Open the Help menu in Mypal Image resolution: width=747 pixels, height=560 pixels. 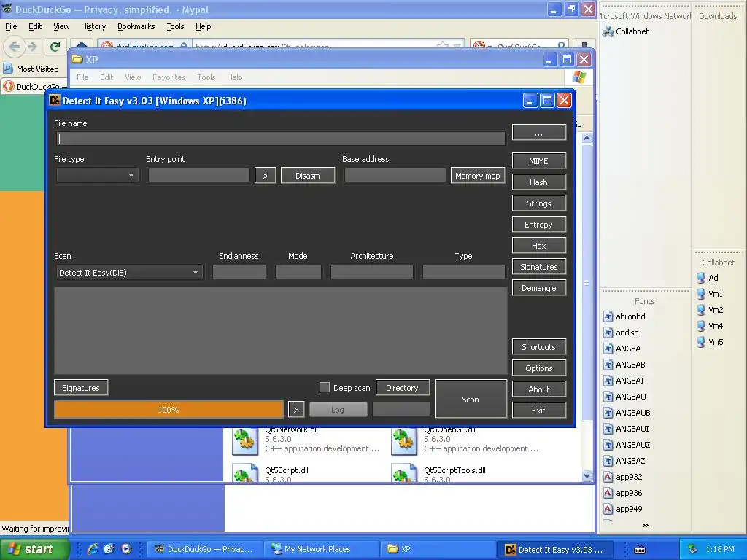point(203,26)
